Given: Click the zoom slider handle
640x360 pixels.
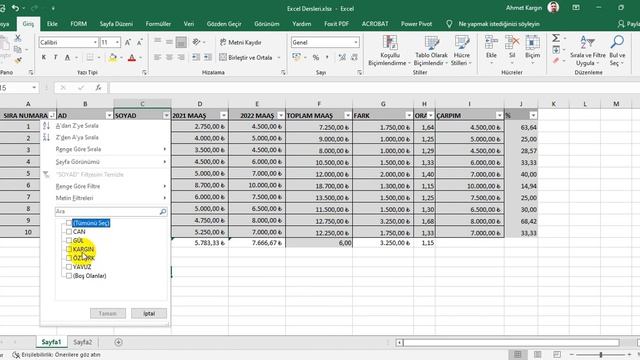Looking at the screenshot, I should click(601, 355).
